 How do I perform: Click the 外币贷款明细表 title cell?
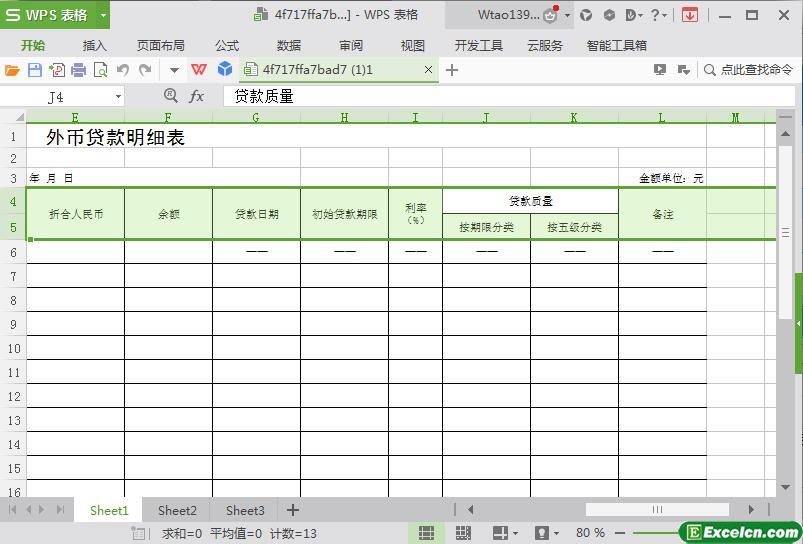point(115,137)
